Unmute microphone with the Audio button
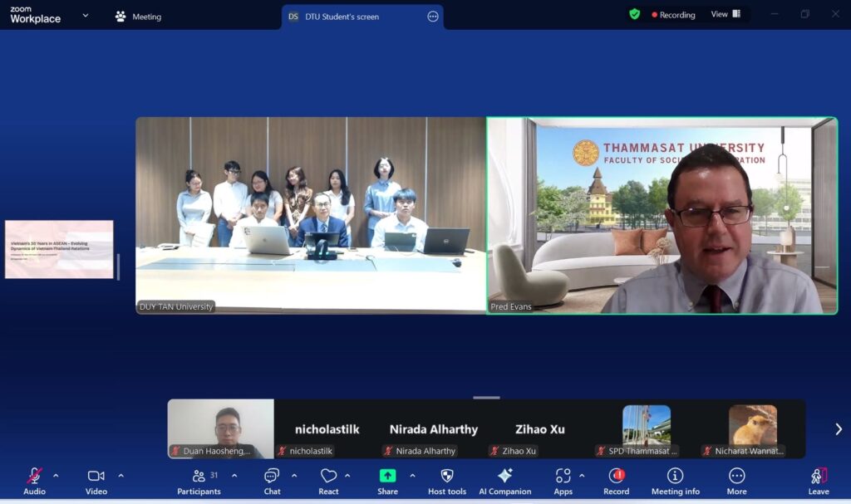Screen dimensions: 851x504 [x=34, y=482]
